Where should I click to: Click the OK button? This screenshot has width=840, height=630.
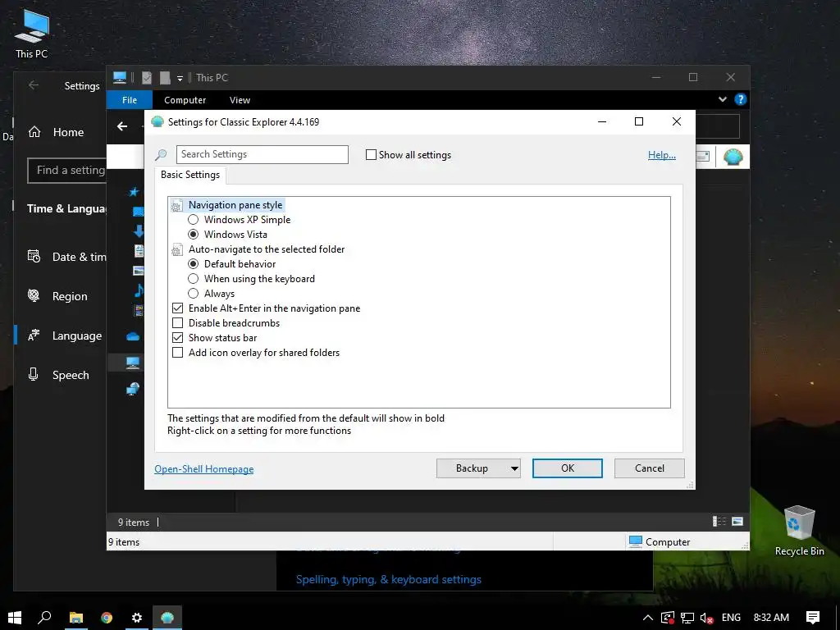point(568,468)
